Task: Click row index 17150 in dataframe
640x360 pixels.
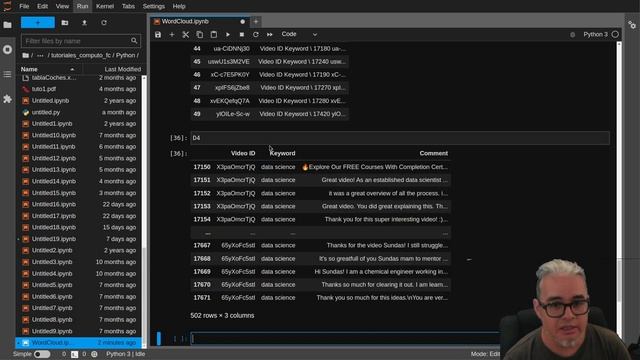Action: pos(202,167)
